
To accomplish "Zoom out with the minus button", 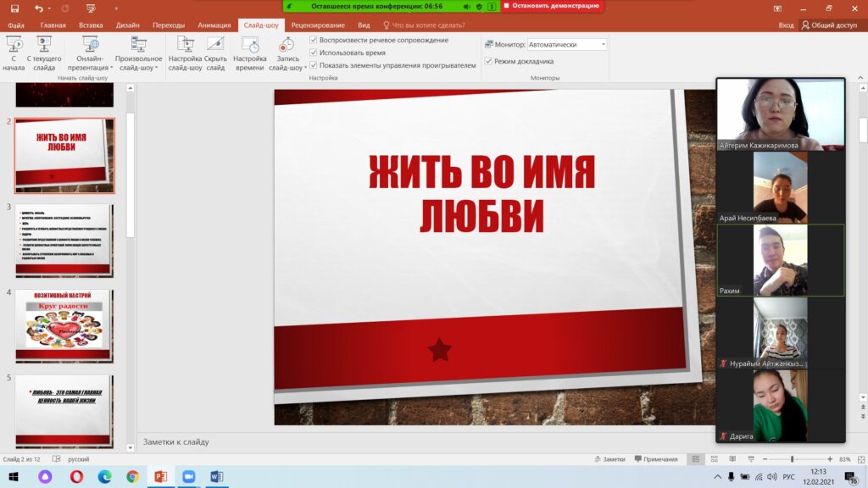I will click(x=765, y=459).
